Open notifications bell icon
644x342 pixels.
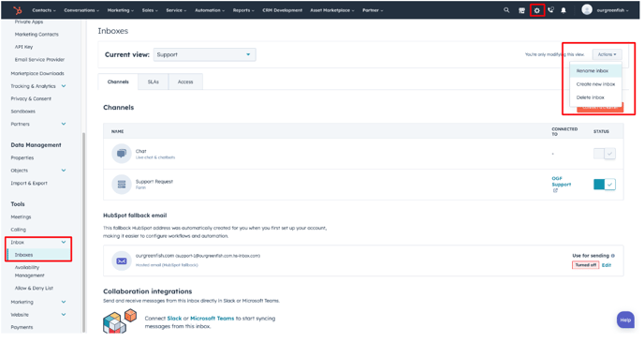pyautogui.click(x=563, y=10)
